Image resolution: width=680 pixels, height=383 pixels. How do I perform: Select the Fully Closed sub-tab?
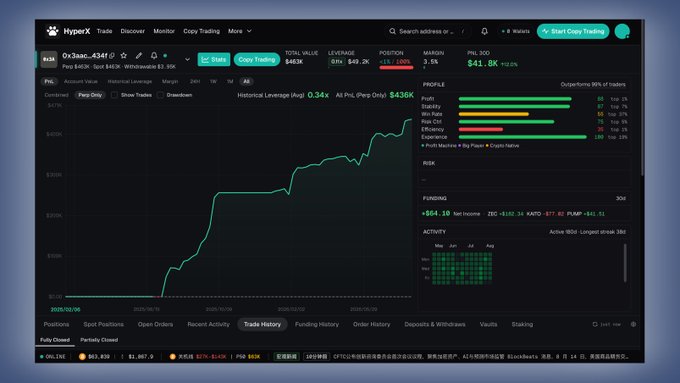[x=55, y=340]
